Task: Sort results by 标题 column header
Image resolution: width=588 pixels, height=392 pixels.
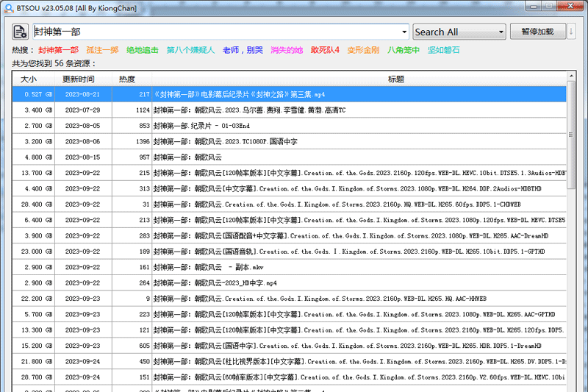Action: click(x=359, y=79)
